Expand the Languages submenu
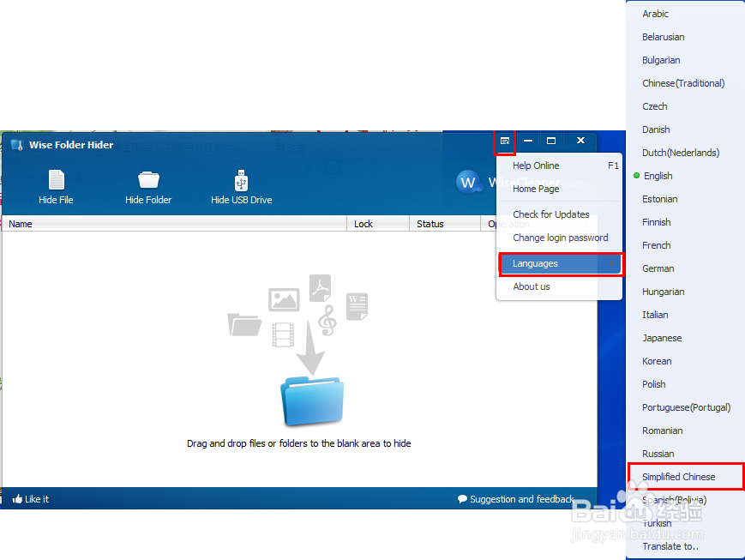 (x=560, y=264)
